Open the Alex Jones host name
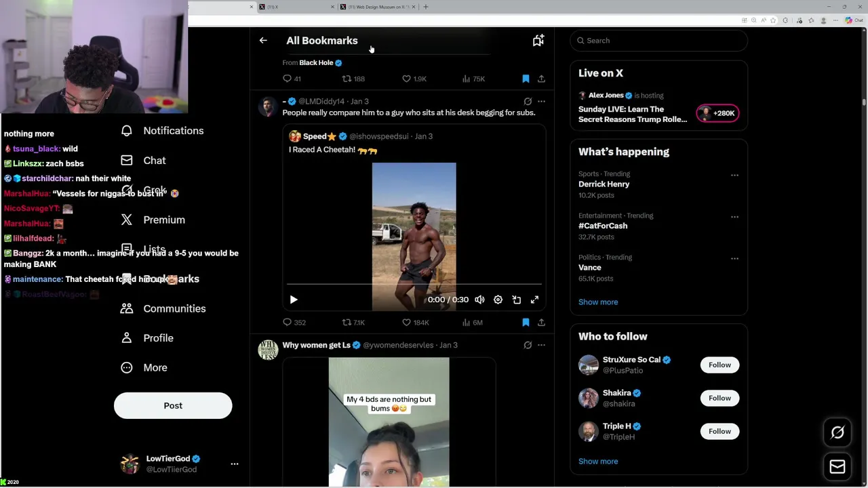 tap(606, 96)
